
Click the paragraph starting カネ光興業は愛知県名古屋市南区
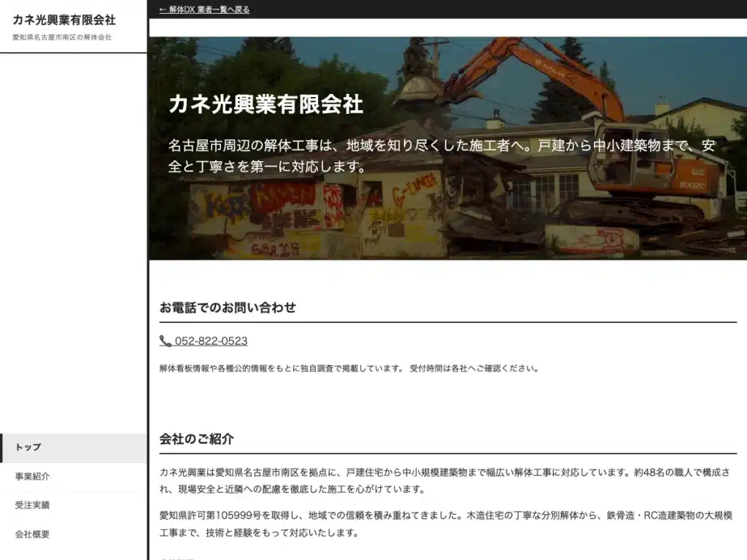pyautogui.click(x=445, y=481)
